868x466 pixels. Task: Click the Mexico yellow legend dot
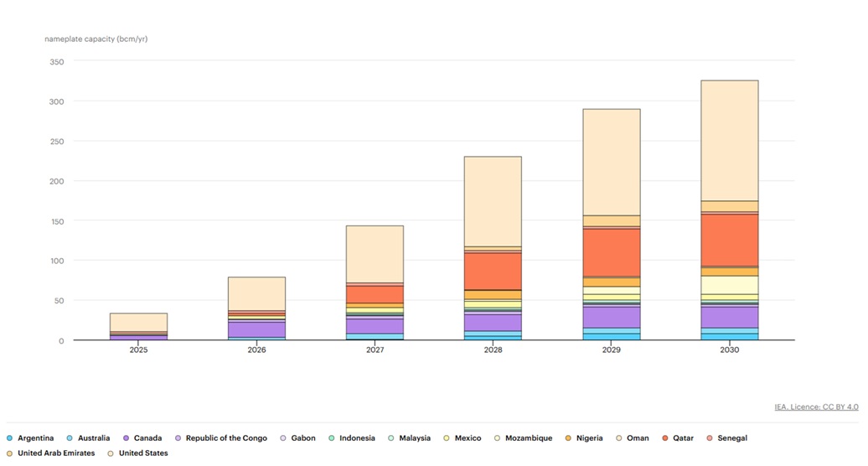(447, 438)
